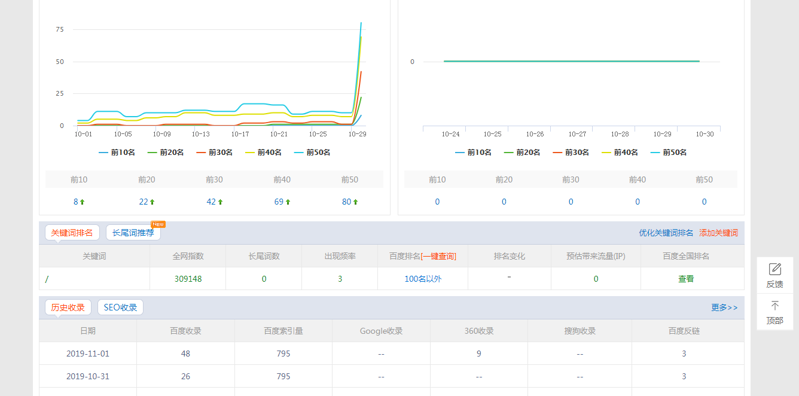Click green up arrow beside value 69
799x396 pixels.
click(288, 202)
